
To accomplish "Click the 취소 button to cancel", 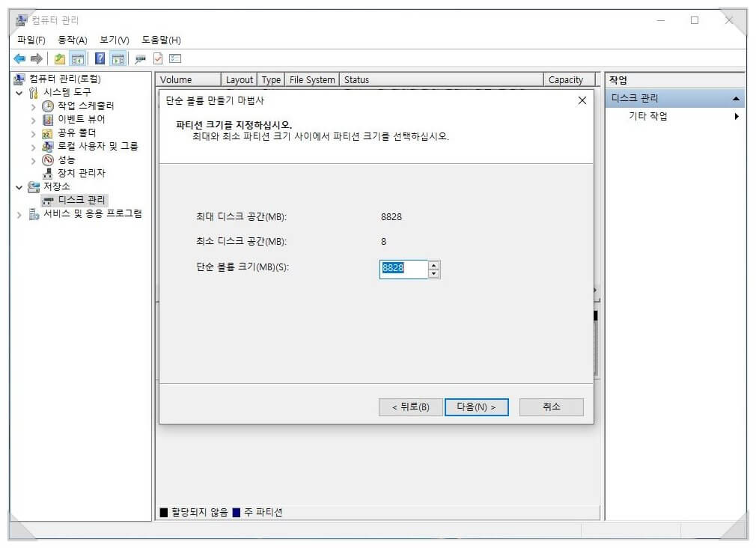I will 551,407.
